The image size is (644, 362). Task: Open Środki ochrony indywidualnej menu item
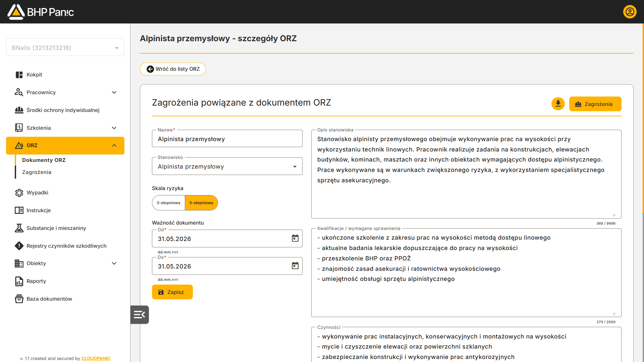(x=65, y=110)
